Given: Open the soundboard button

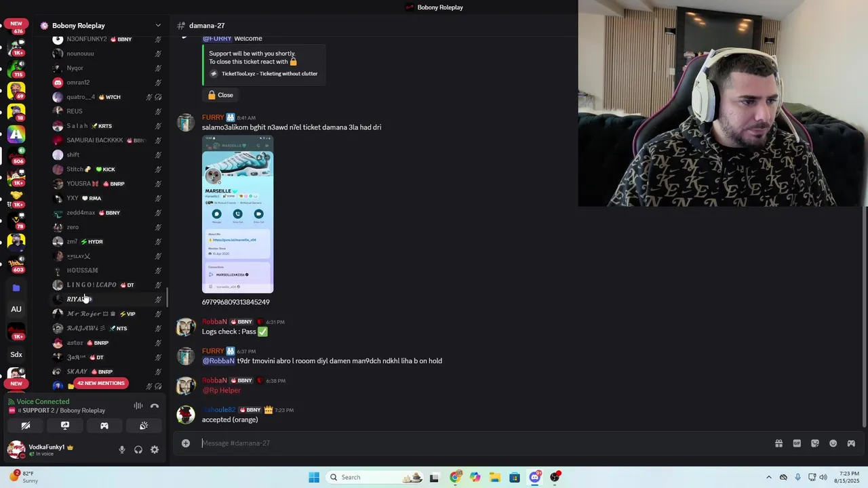Looking at the screenshot, I should pos(144,426).
